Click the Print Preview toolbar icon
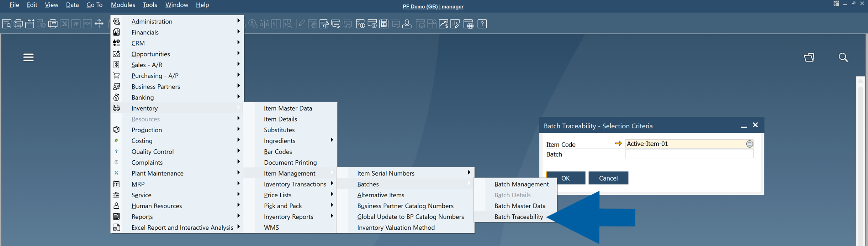 click(7, 24)
